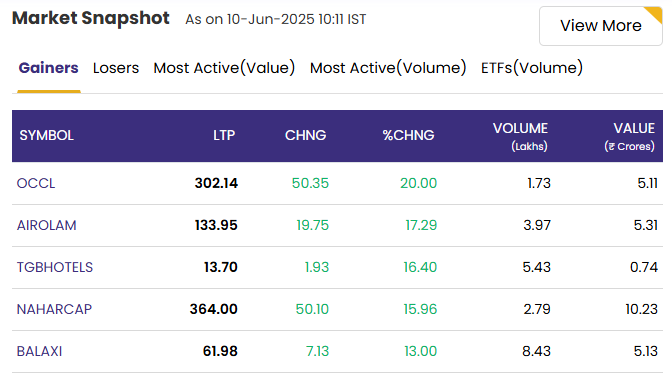672x381 pixels.
Task: Switch to the Losers tab
Action: click(116, 68)
